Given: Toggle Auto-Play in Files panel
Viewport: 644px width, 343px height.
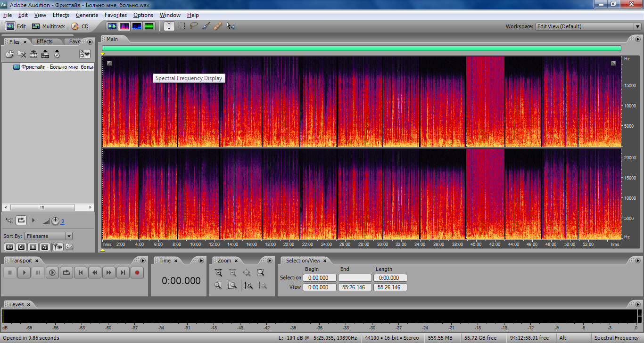Looking at the screenshot, I should pyautogui.click(x=10, y=220).
